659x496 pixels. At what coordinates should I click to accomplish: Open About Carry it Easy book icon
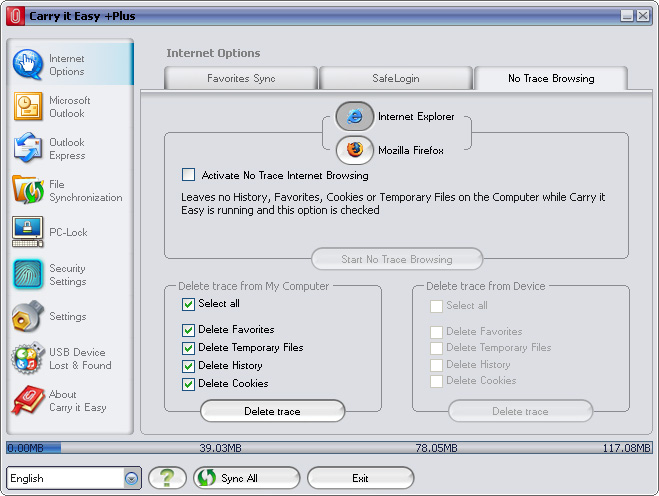coord(28,400)
